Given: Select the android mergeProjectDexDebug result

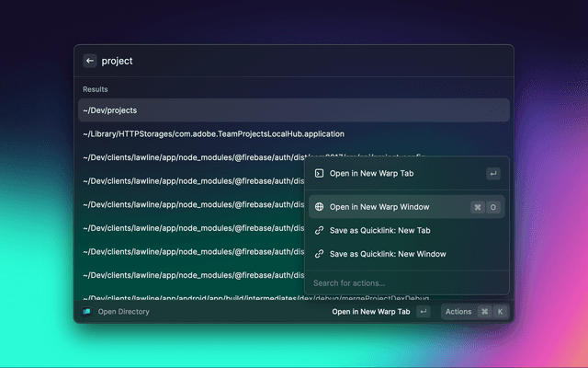Looking at the screenshot, I should coord(184,297).
